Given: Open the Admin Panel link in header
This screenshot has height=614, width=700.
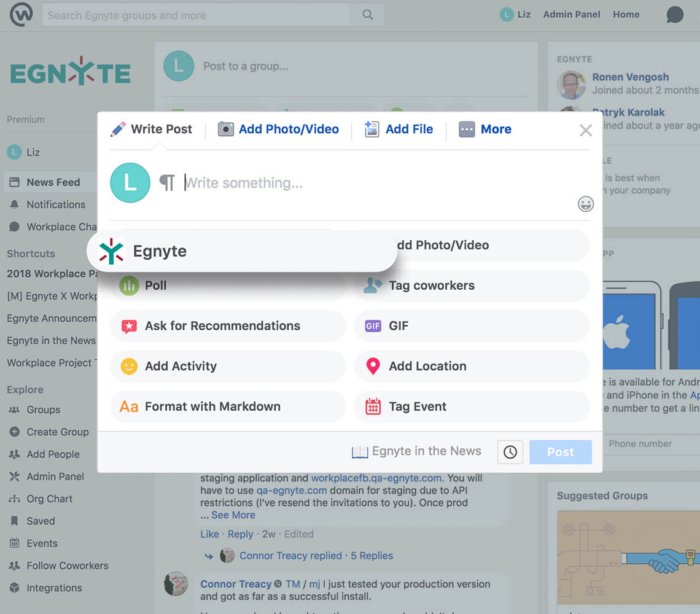Looking at the screenshot, I should click(x=571, y=15).
